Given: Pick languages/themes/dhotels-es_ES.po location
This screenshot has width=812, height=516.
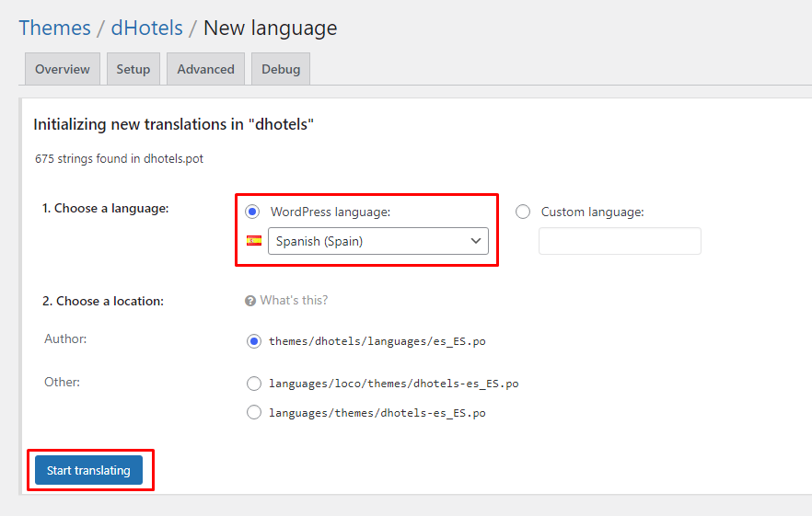Looking at the screenshot, I should tap(254, 413).
